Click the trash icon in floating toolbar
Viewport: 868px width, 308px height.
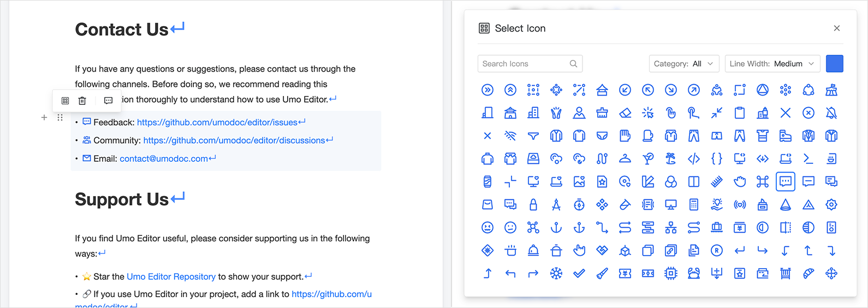coord(82,100)
